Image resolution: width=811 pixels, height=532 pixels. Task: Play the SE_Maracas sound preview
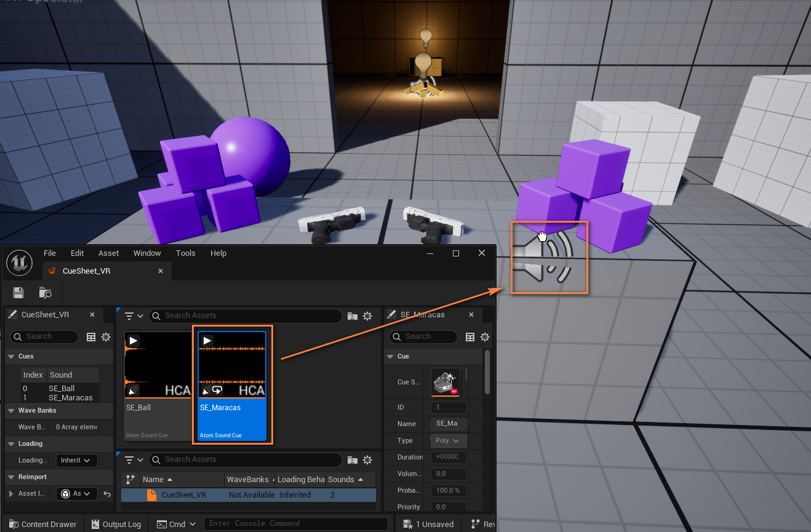207,340
